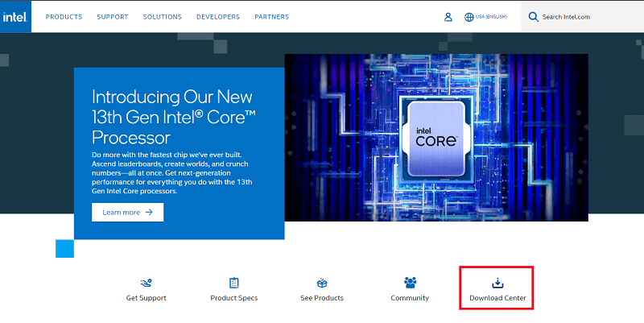Open the Solutions menu
Screen dimensions: 644x323
[x=163, y=17]
